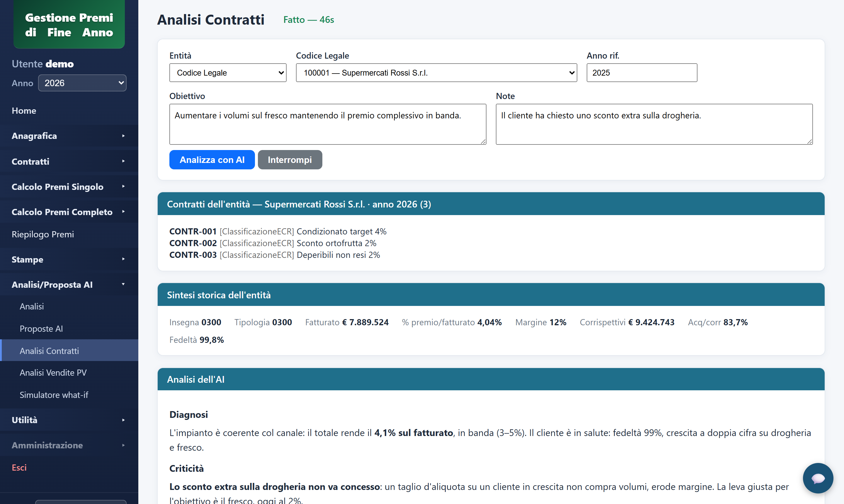Open the sidebar Anno 2026 dropdown
Viewport: 844px width, 504px height.
pyautogui.click(x=82, y=83)
